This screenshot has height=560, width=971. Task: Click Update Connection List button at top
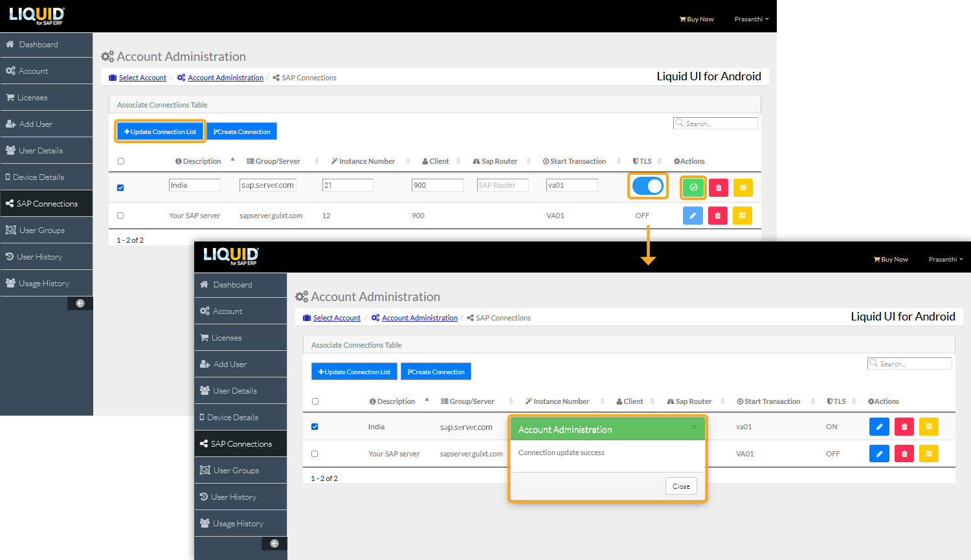(161, 131)
